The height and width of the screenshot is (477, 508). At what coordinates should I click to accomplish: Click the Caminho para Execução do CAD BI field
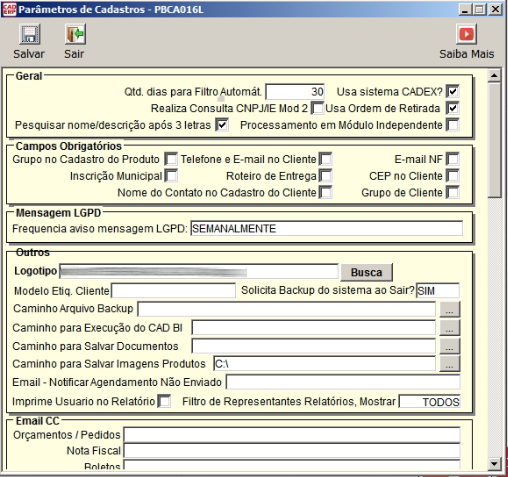pyautogui.click(x=314, y=328)
